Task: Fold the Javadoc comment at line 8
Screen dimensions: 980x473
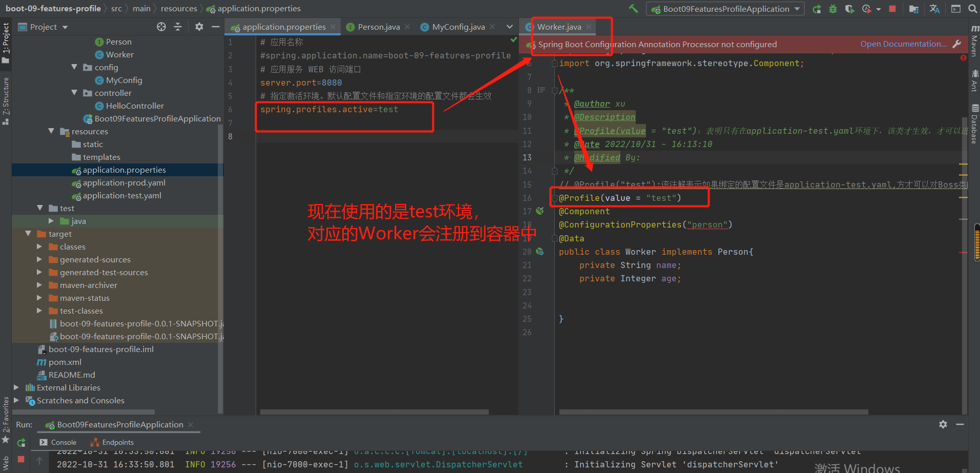Action: pyautogui.click(x=554, y=90)
